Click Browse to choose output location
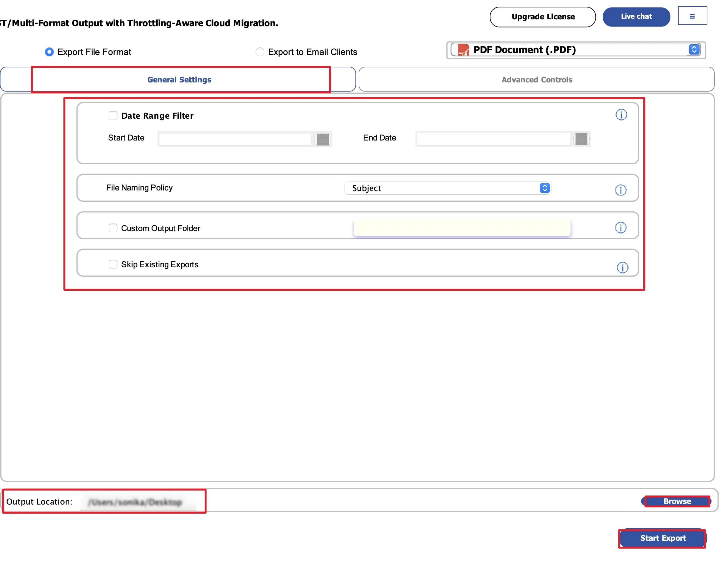 pos(676,501)
